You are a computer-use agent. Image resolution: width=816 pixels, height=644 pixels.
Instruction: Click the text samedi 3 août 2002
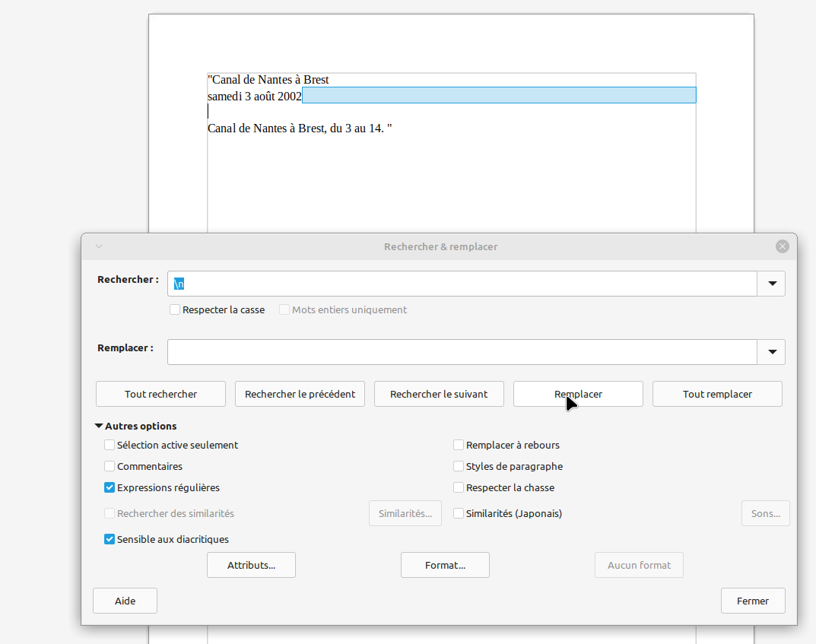point(255,97)
